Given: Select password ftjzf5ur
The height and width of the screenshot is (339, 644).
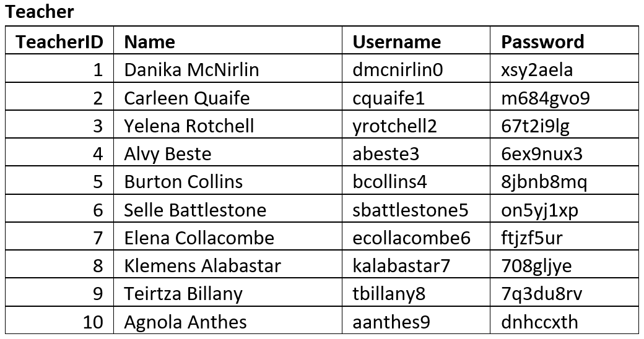Looking at the screenshot, I should click(532, 238).
